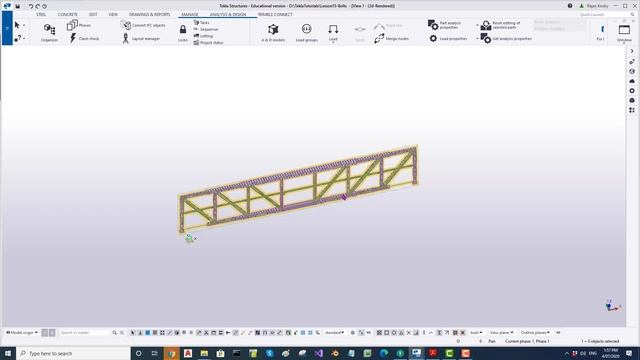Open the Window dropdown
The height and width of the screenshot is (360, 640).
tap(624, 33)
